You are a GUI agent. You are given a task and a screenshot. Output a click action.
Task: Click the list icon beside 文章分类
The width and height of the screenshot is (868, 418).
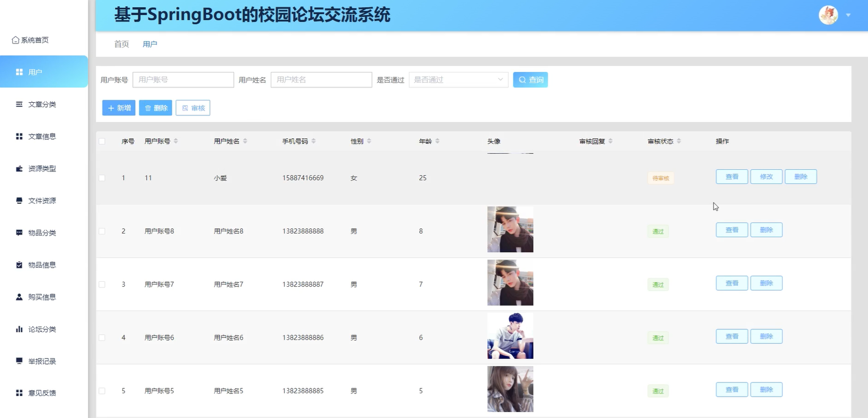tap(19, 104)
